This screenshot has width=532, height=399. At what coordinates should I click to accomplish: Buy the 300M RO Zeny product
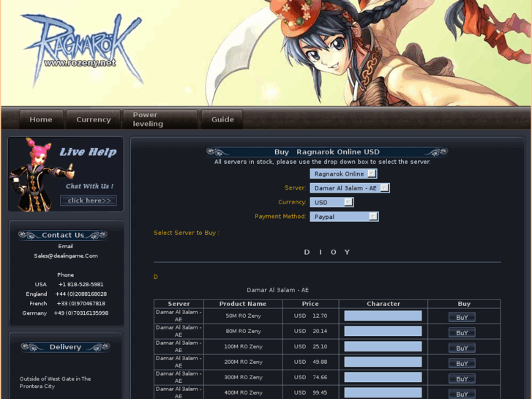pyautogui.click(x=462, y=379)
